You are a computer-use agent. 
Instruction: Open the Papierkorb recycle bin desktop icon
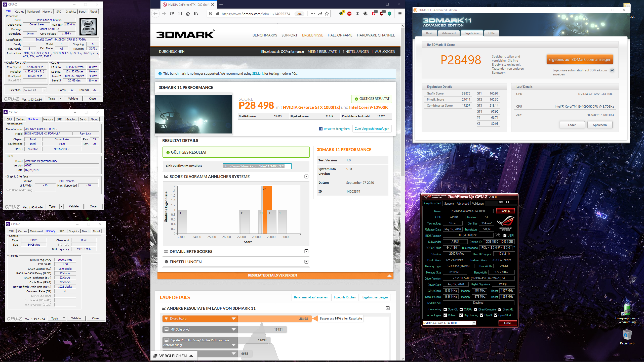pyautogui.click(x=627, y=337)
